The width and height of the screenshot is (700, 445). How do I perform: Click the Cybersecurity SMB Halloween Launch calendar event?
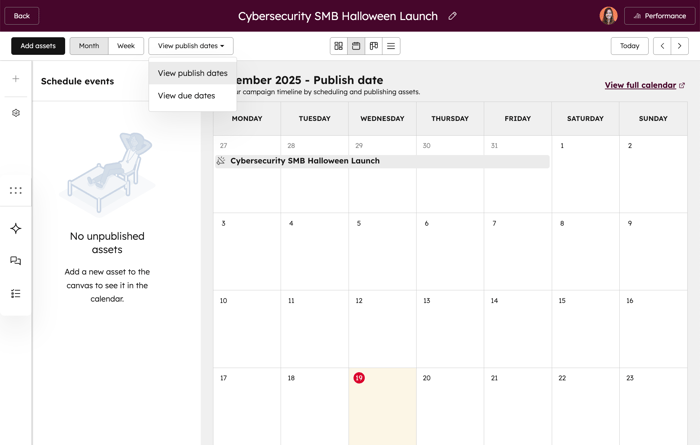[305, 161]
